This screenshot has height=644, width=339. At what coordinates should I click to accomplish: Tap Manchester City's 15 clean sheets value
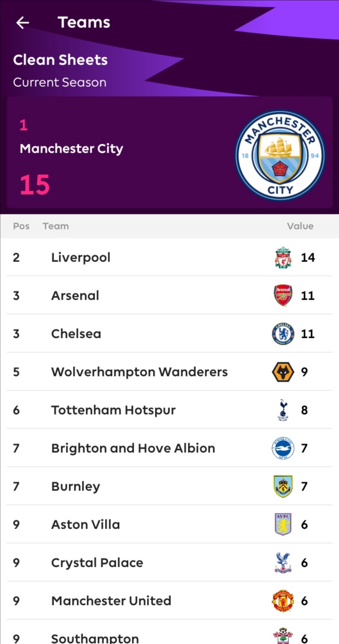point(35,185)
